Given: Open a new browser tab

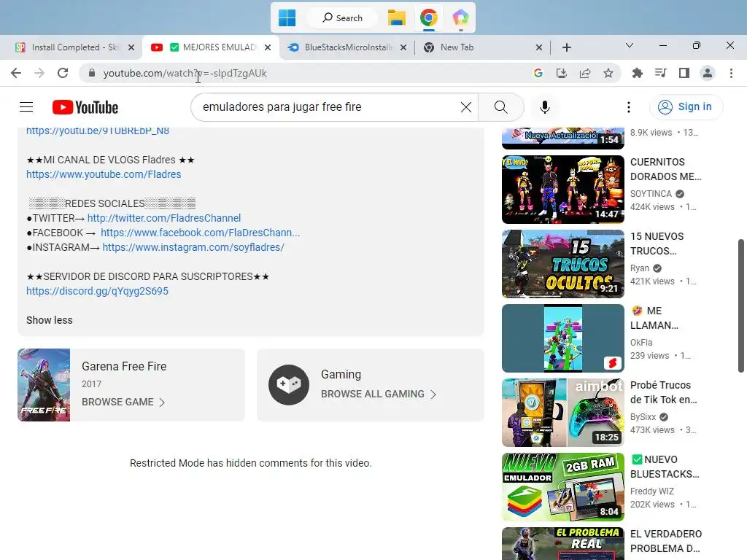Looking at the screenshot, I should [x=566, y=47].
